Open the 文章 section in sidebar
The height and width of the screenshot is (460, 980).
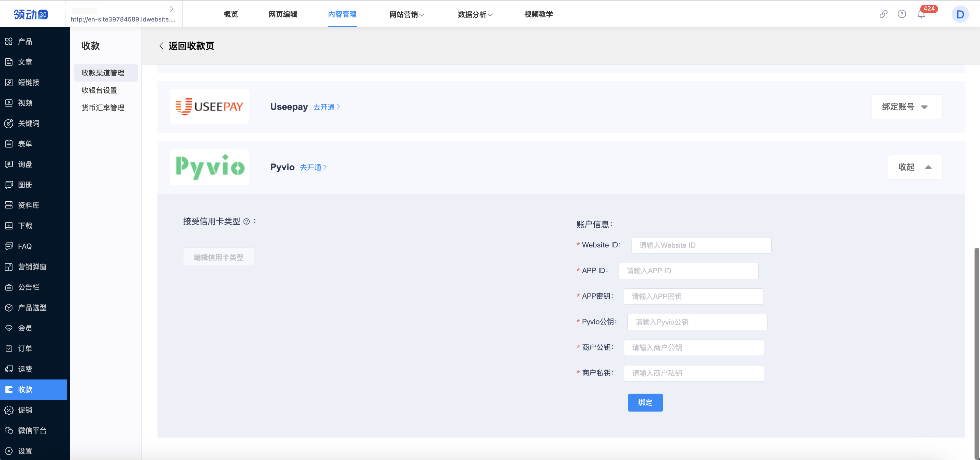point(9,62)
